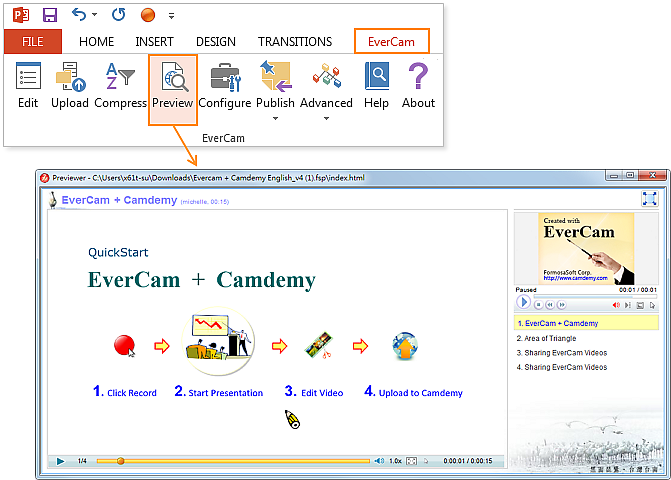Open the Help book icon
The height and width of the screenshot is (480, 671).
377,76
